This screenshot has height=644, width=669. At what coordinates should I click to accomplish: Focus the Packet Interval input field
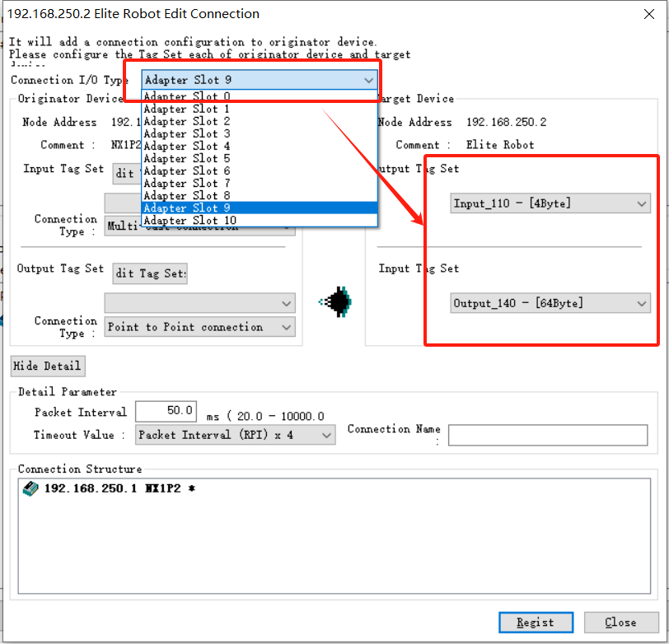[165, 411]
